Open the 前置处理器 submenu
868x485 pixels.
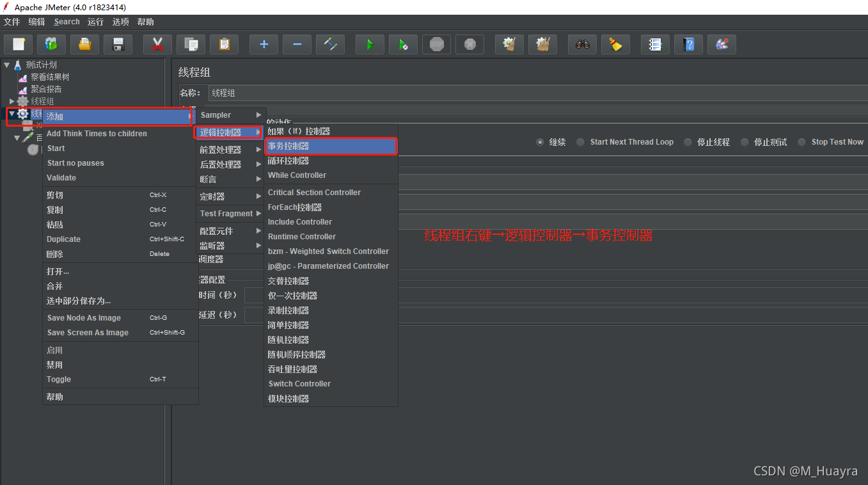(x=231, y=150)
